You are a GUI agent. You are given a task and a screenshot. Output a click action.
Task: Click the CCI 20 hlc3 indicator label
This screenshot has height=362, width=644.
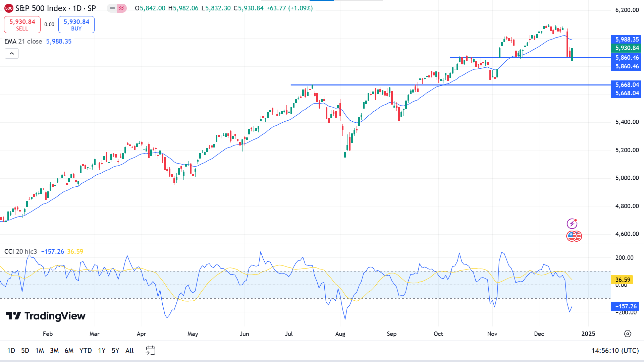(x=20, y=251)
